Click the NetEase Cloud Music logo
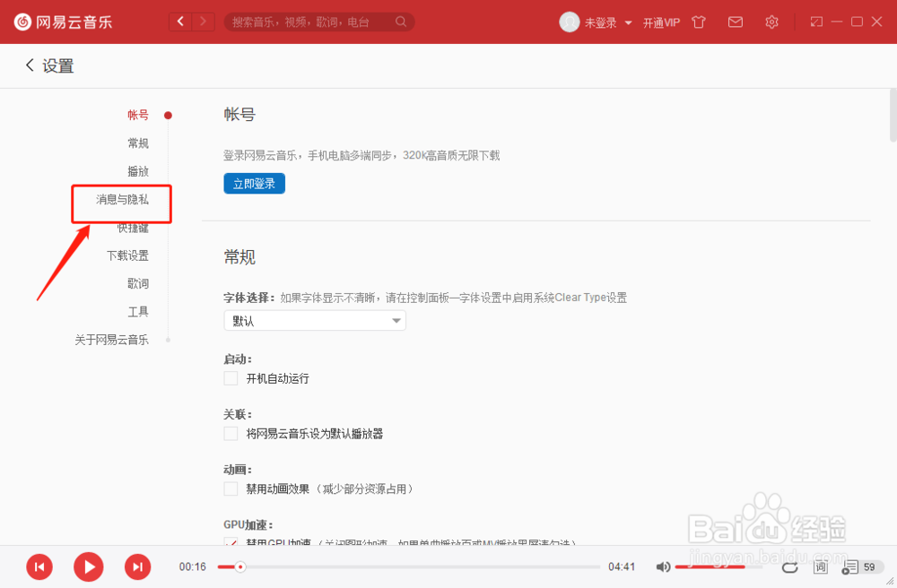 point(63,22)
